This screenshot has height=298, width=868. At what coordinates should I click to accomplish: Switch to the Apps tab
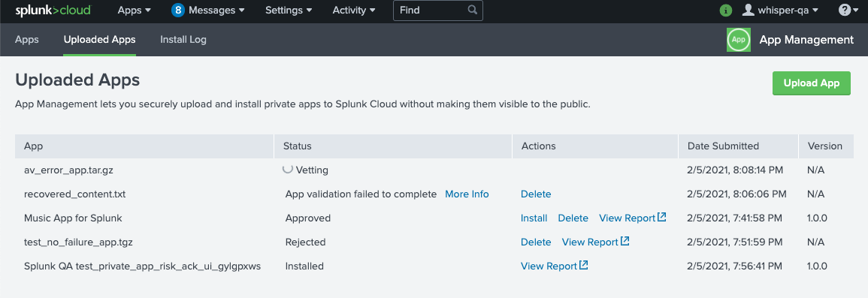point(26,40)
